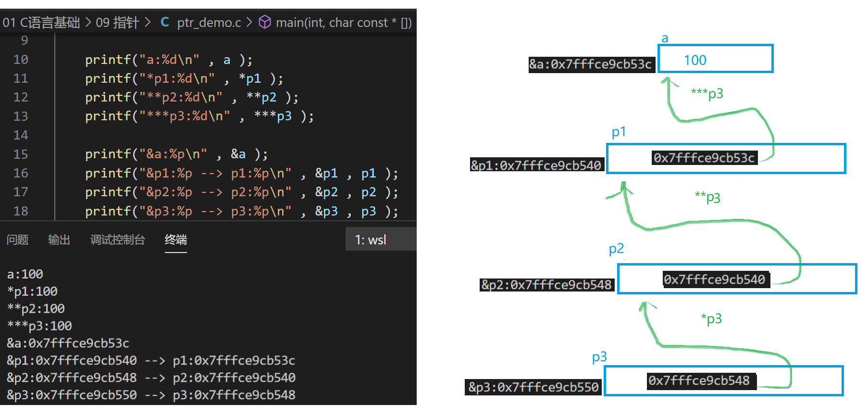Click the printf("&p3:%p --> p3:%p\n") line

point(242,211)
